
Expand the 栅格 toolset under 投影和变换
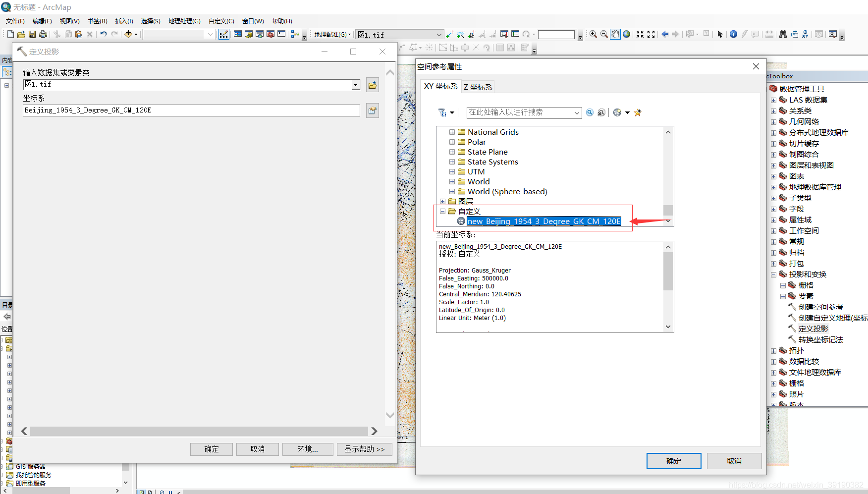tap(783, 285)
